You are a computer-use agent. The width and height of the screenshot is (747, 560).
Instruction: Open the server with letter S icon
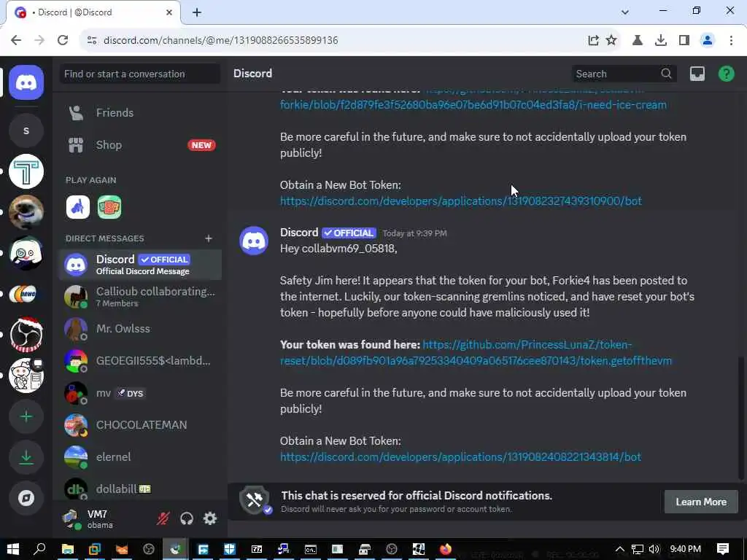[x=26, y=131]
